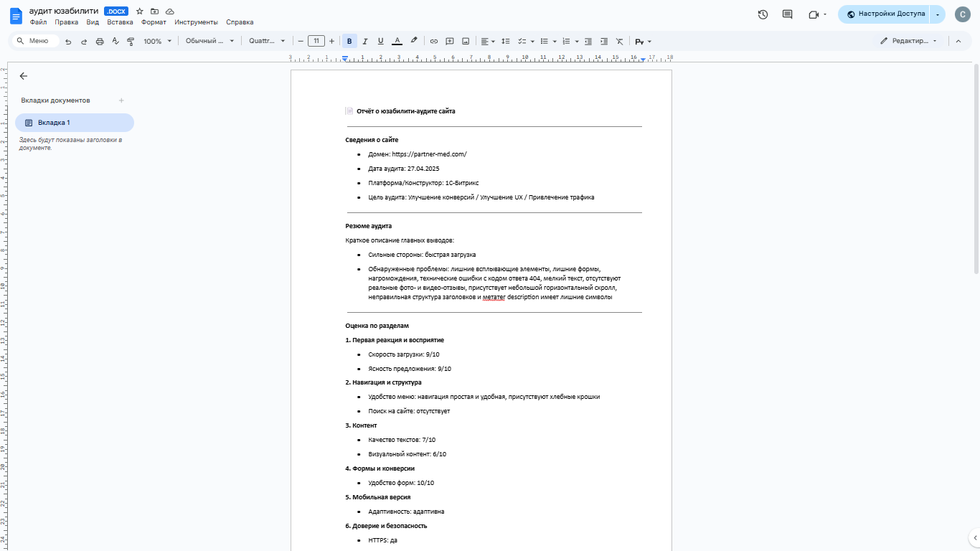
Task: Apply Italic formatting
Action: [365, 41]
